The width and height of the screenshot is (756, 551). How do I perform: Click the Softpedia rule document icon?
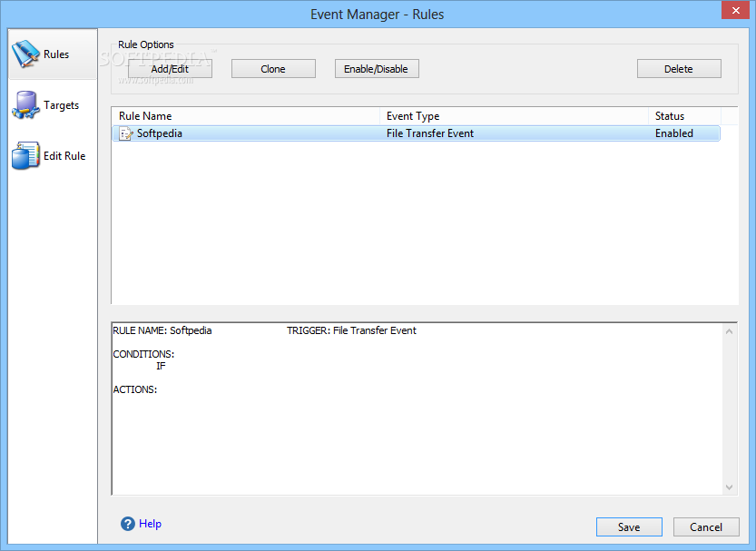[x=126, y=133]
